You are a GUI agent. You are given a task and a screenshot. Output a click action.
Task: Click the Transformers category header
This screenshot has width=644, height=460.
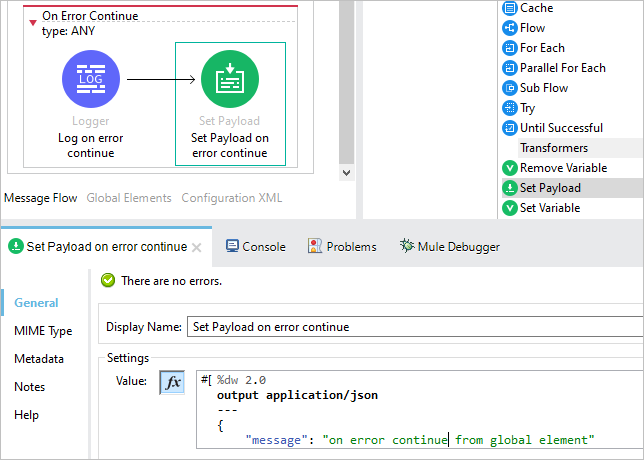[554, 148]
